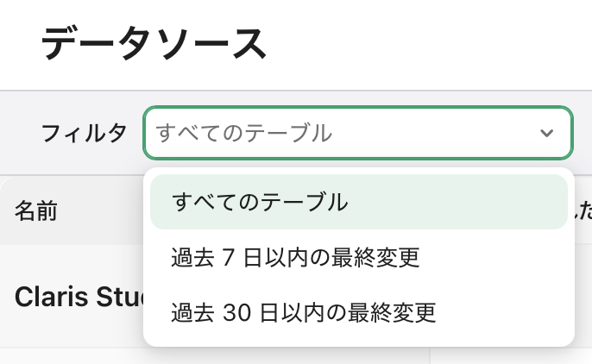Select the bold Claris Studio entry
The image size is (592, 364).
[73, 296]
